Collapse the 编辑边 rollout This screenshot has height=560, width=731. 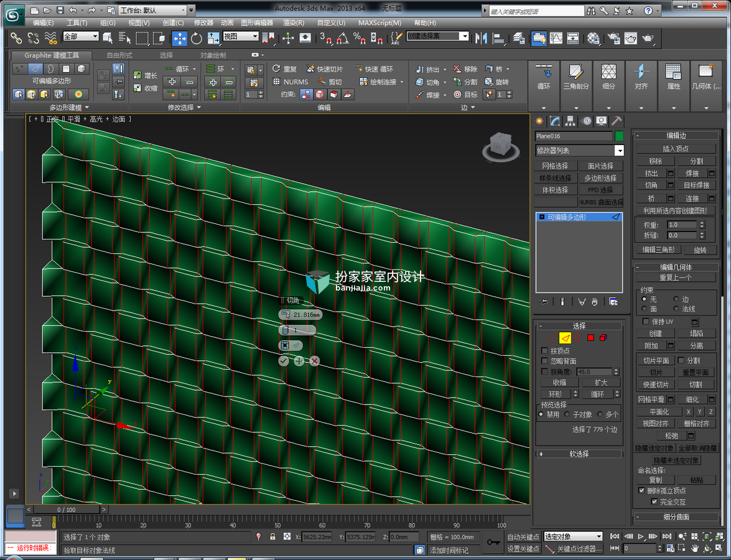(x=676, y=136)
